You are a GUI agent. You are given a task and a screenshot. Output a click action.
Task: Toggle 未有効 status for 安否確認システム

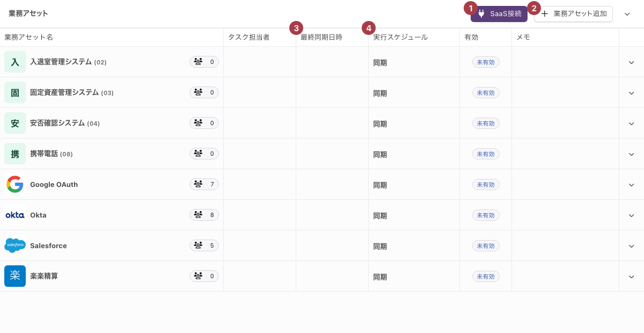click(486, 124)
